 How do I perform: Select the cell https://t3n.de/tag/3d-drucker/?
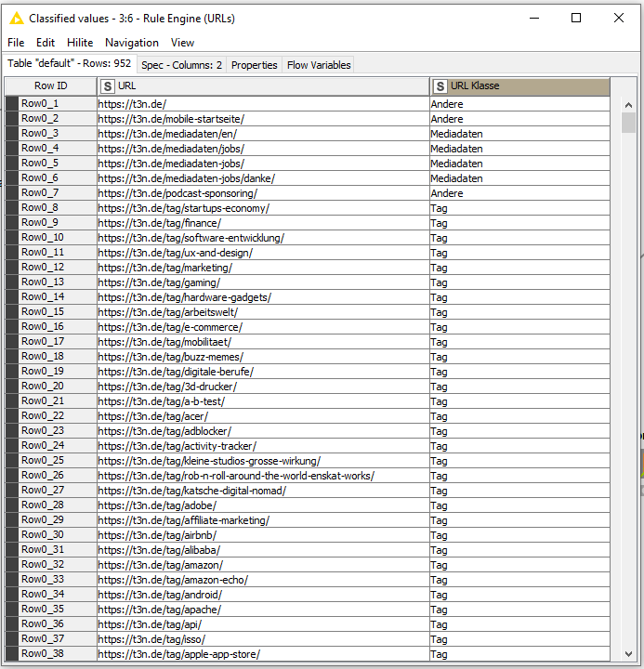tap(263, 387)
